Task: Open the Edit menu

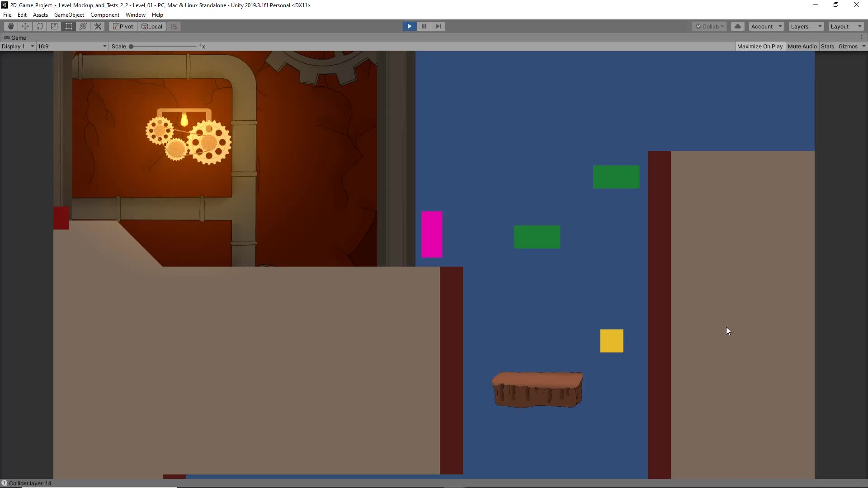Action: coord(22,14)
